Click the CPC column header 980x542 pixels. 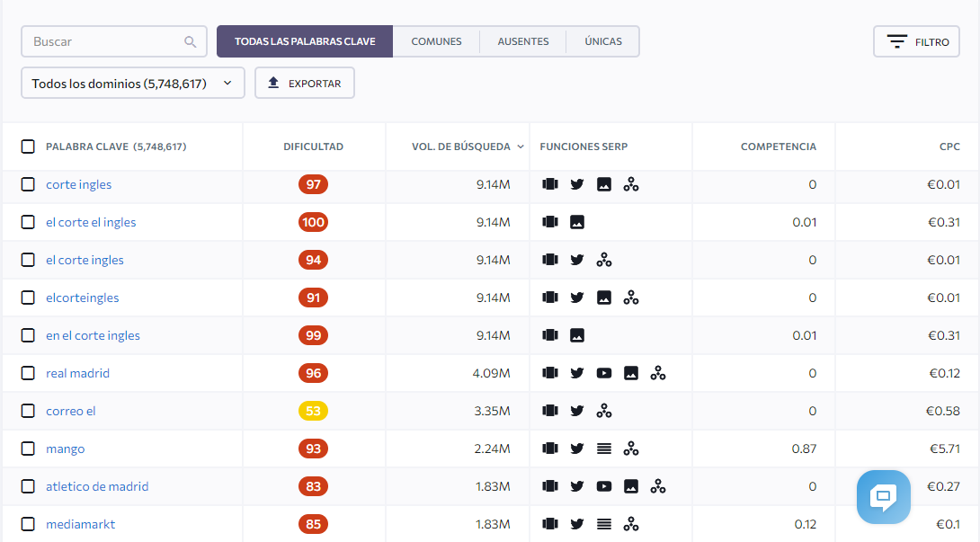949,147
